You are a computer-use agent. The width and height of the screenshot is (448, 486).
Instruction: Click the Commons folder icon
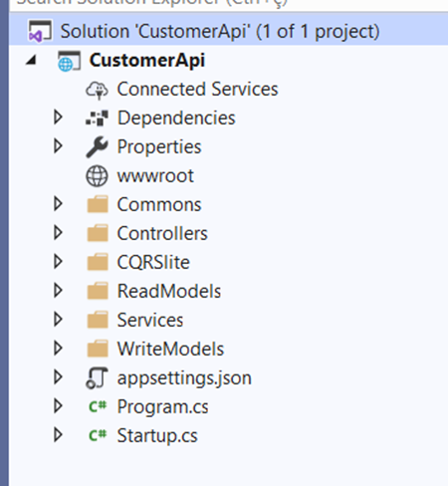coord(98,204)
